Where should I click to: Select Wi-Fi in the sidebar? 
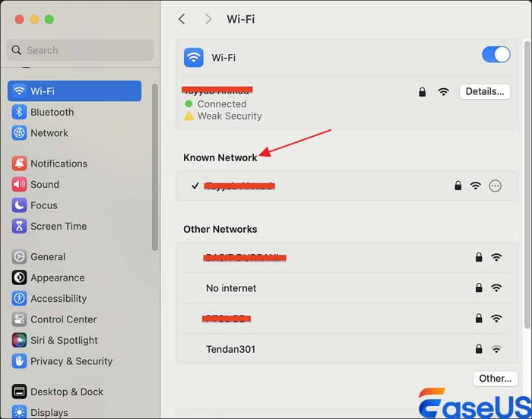click(x=74, y=91)
